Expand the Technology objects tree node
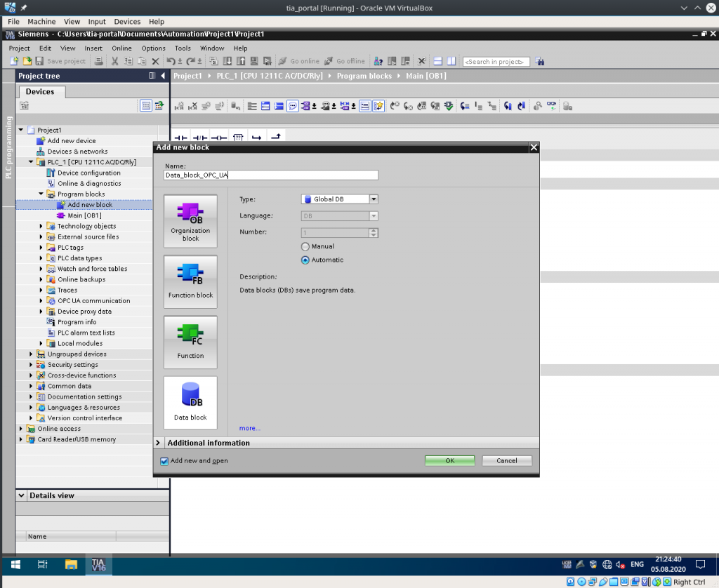The height and width of the screenshot is (588, 719). 41,226
